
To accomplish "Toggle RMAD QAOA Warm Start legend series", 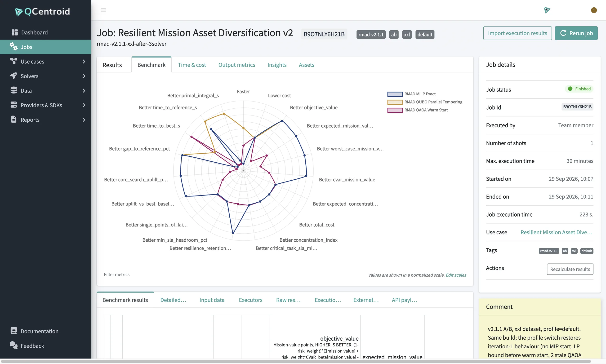I will point(418,110).
